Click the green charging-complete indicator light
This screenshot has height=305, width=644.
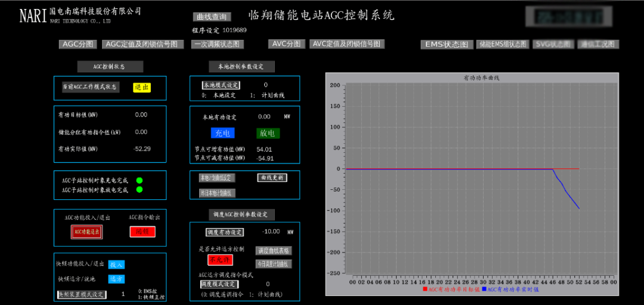pyautogui.click(x=140, y=180)
